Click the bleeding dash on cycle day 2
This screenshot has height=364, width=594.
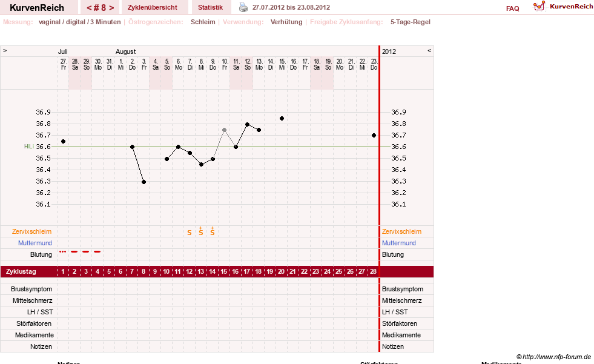(74, 251)
